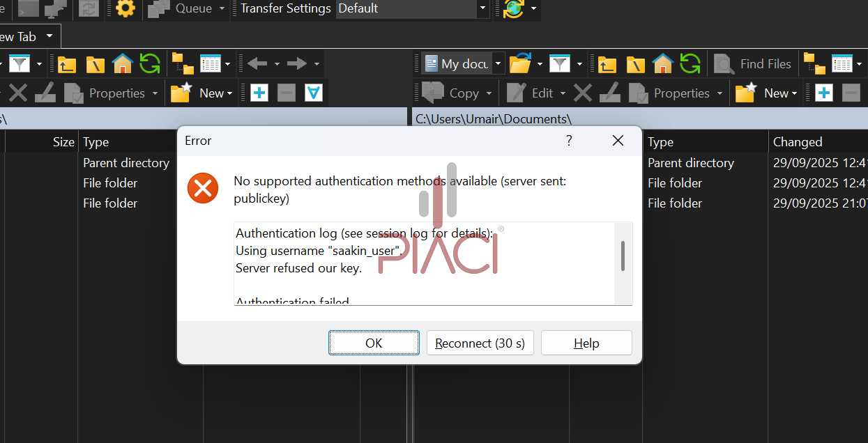Sort right panel by Changed column header
Image resolution: width=868 pixels, height=443 pixels.
798,142
